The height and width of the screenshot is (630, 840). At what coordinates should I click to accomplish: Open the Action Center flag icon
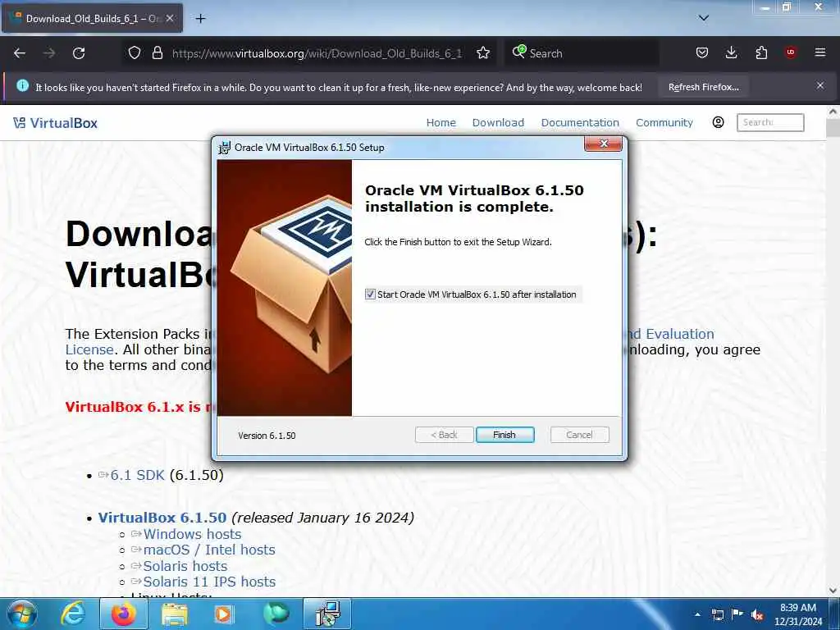(737, 614)
